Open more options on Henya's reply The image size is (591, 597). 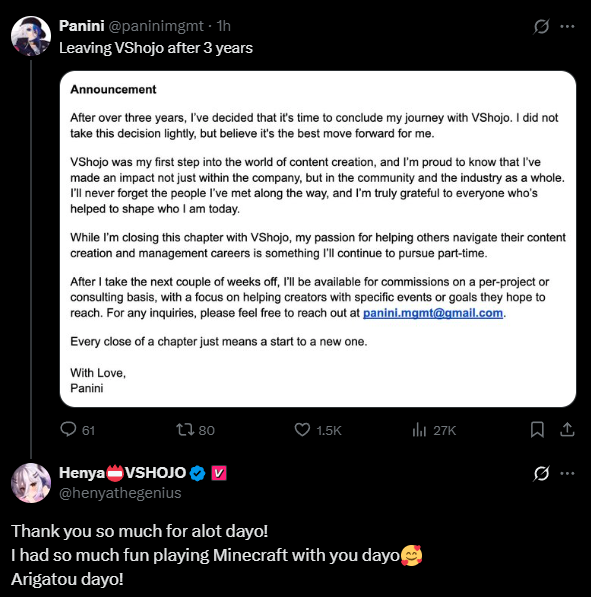[x=567, y=473]
